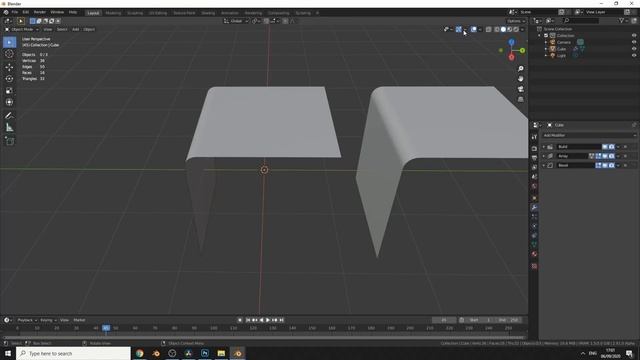Open the Active Tool properties tab
640x360 pixels.
coord(534,137)
